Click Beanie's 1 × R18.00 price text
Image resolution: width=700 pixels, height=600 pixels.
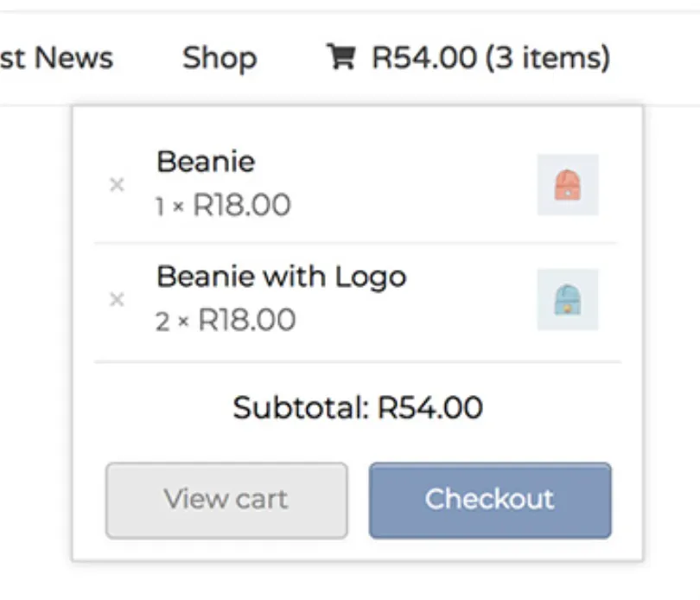tap(223, 206)
